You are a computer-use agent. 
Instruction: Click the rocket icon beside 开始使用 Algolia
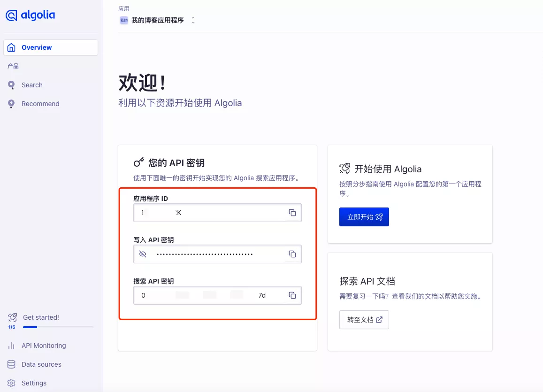(345, 169)
